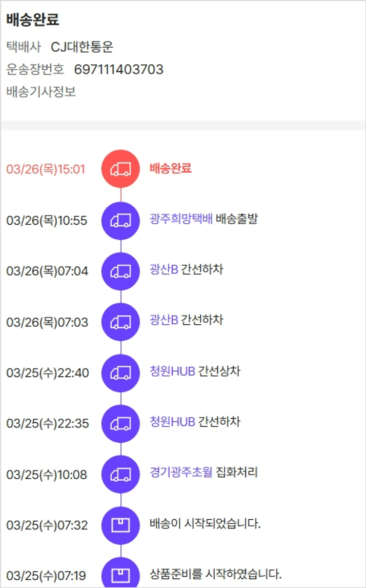This screenshot has height=588, width=366.
Task: Open the 광주희망택배 link
Action: pos(181,219)
